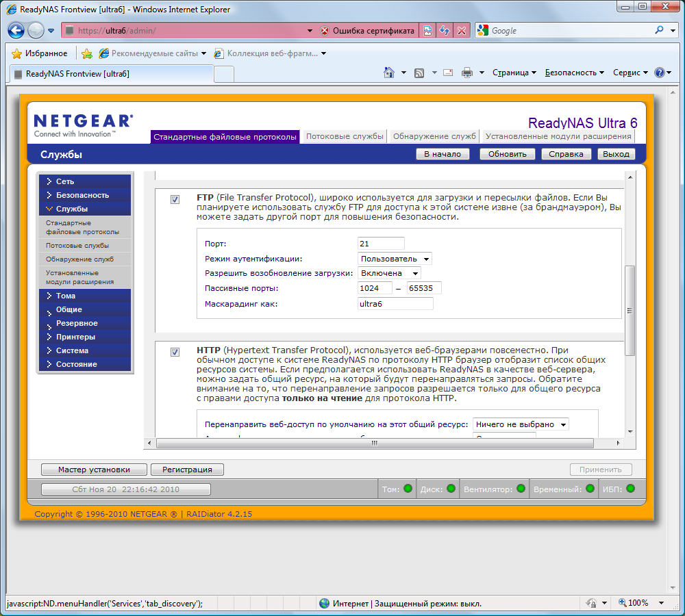Viewport: 685px width, 616px height.
Task: Click the Обновить button
Action: pyautogui.click(x=507, y=154)
